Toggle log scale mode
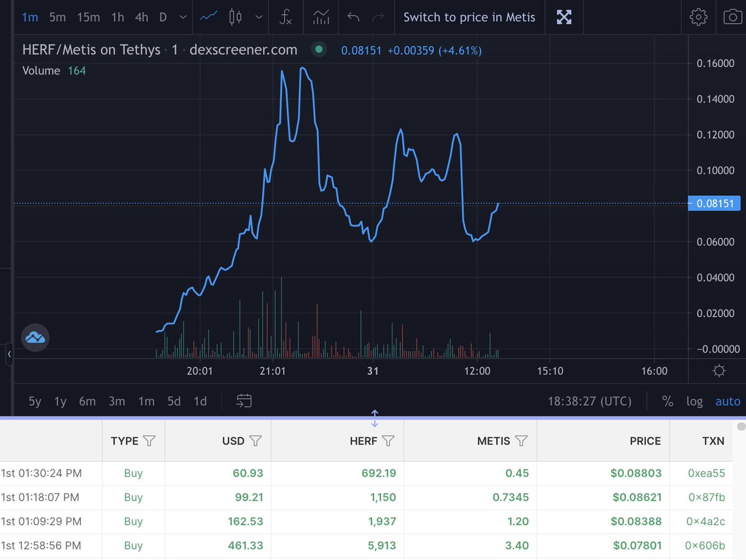Image resolution: width=746 pixels, height=560 pixels. tap(694, 402)
